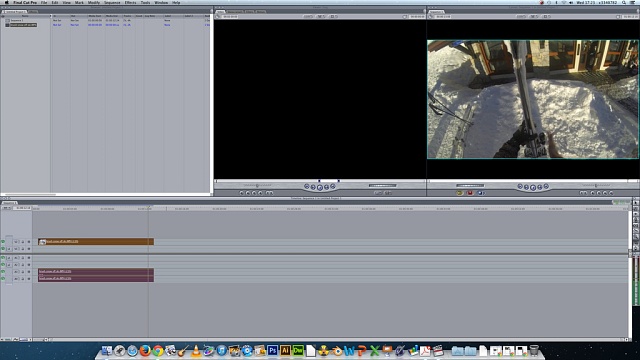Lock the lowest audio track

pyautogui.click(x=23, y=278)
